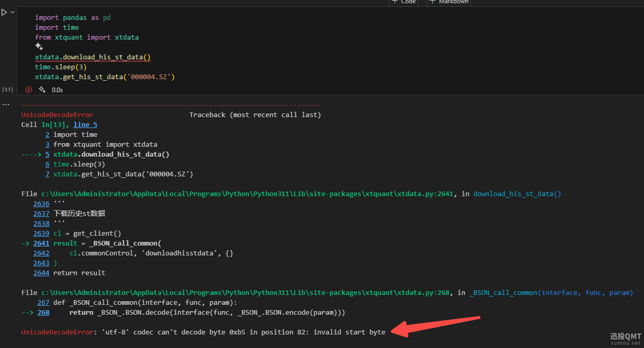This screenshot has width=644, height=348.
Task: Click 'time.sleep(3)' line in cell editor
Action: tap(61, 67)
